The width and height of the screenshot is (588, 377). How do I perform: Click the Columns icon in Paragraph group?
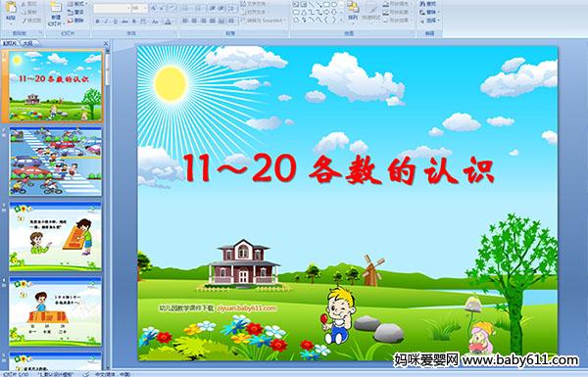[x=231, y=21]
